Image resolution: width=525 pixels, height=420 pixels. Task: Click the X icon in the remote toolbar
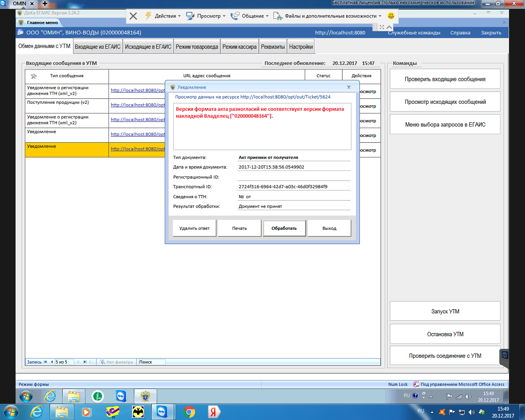(x=133, y=16)
